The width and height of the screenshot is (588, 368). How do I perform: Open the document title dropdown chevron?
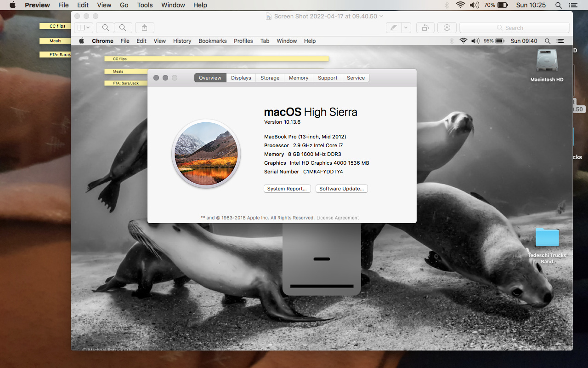pyautogui.click(x=381, y=16)
